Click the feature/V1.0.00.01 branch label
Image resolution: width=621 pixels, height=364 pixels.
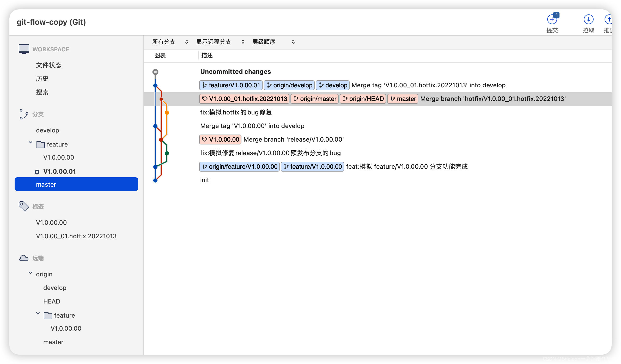[x=231, y=85]
